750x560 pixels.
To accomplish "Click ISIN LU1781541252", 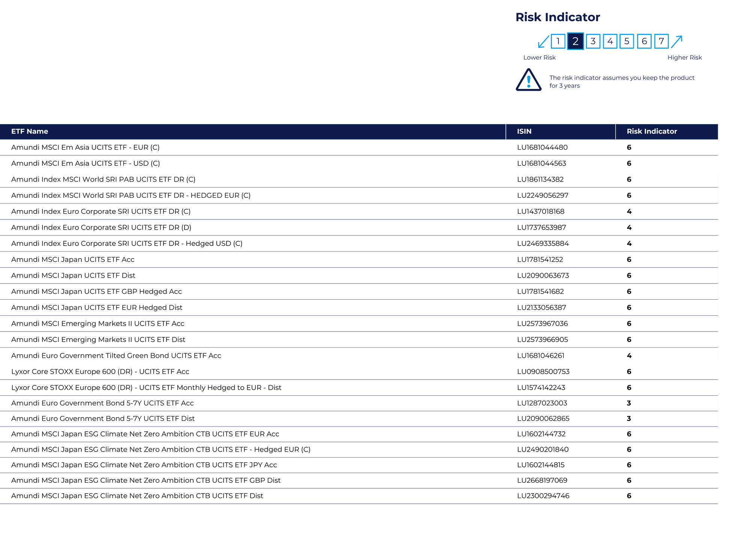I will 540,260.
